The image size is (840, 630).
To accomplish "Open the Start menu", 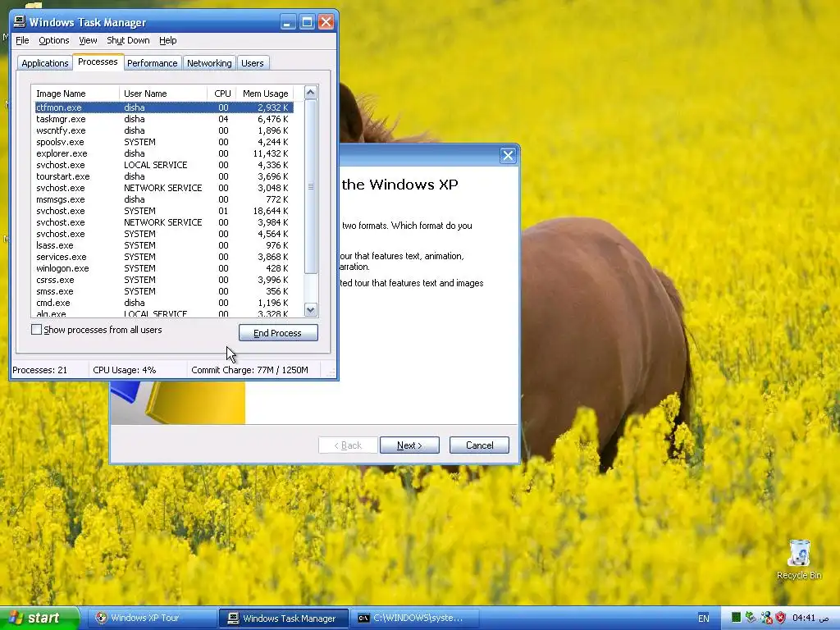I will point(39,619).
